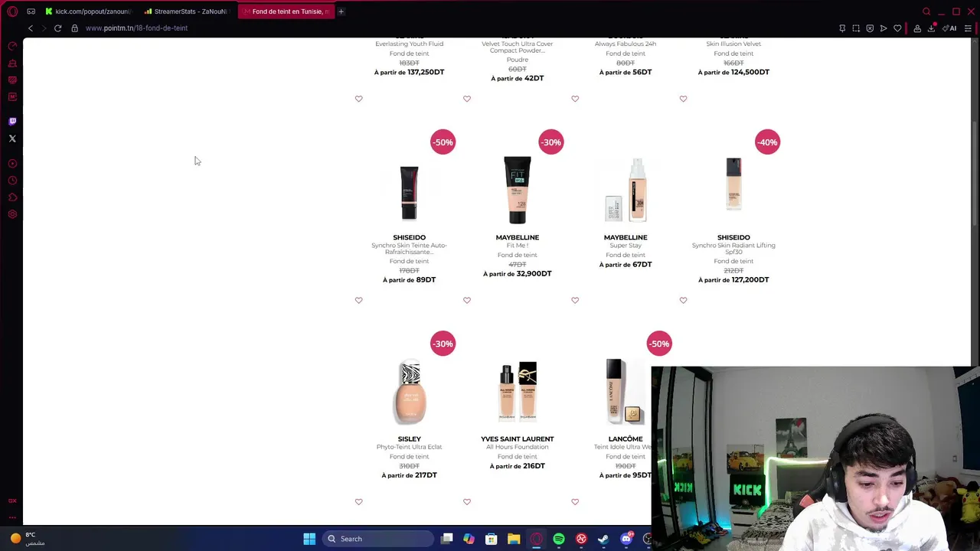Open Yves Saint Laurent All Hours image
This screenshot has height=551, width=980.
pyautogui.click(x=518, y=391)
